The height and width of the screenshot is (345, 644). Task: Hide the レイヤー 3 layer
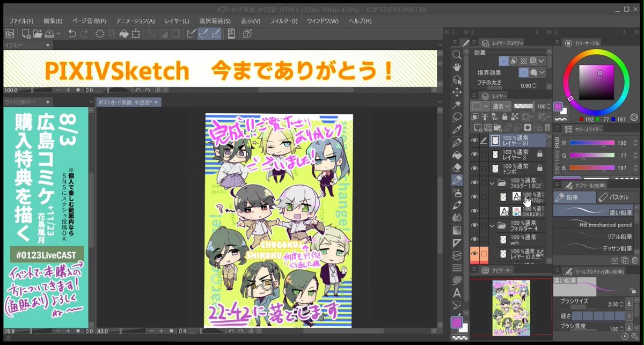coord(474,155)
